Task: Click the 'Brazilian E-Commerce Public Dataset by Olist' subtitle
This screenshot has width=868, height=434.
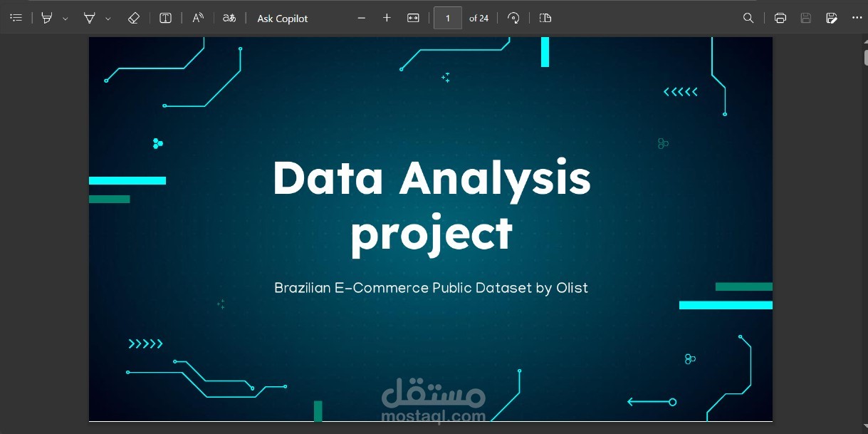Action: coord(432,289)
